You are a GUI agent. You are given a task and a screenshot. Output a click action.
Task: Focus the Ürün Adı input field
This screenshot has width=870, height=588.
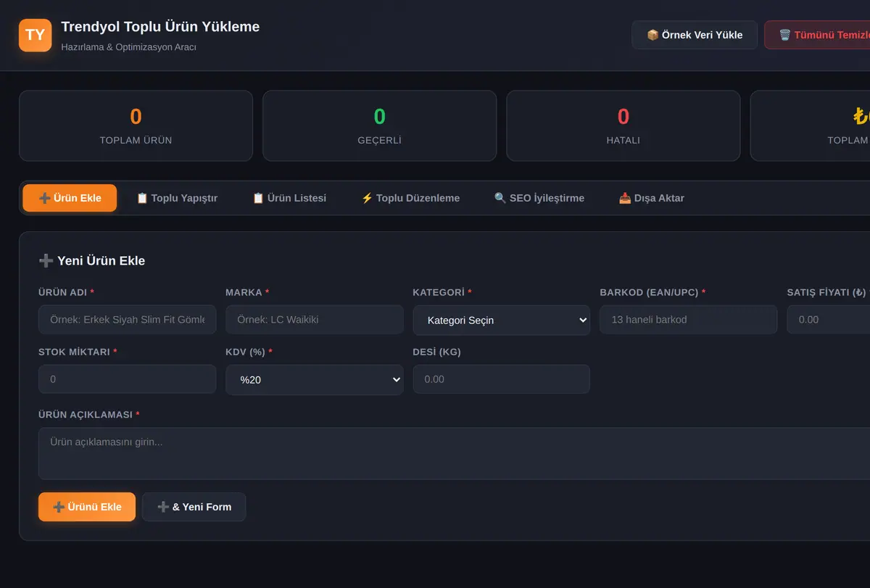click(127, 320)
